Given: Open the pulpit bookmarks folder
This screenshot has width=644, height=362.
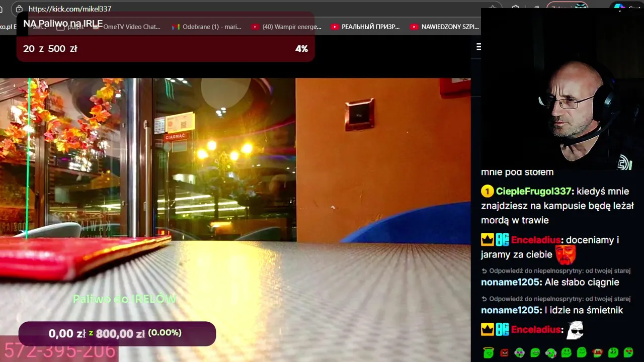Looking at the screenshot, I should coord(70,27).
